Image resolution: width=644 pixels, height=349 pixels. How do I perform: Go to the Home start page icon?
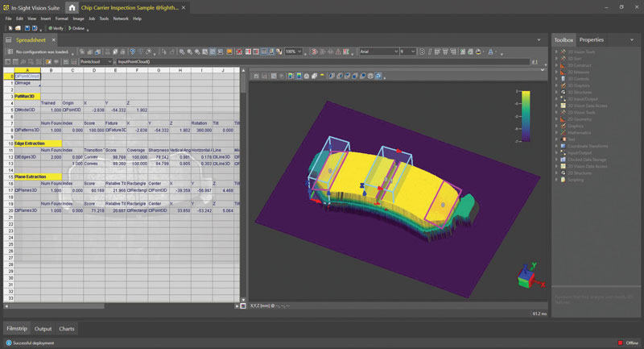pyautogui.click(x=72, y=7)
